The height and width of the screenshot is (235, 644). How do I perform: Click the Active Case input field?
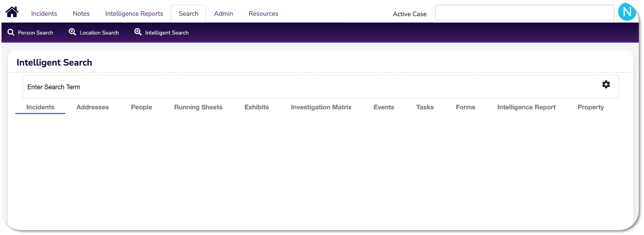[x=524, y=13]
